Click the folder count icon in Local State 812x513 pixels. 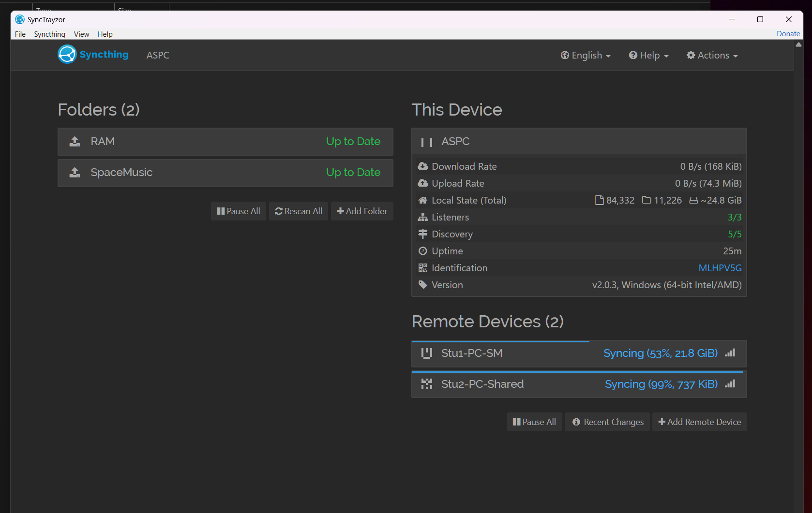647,200
